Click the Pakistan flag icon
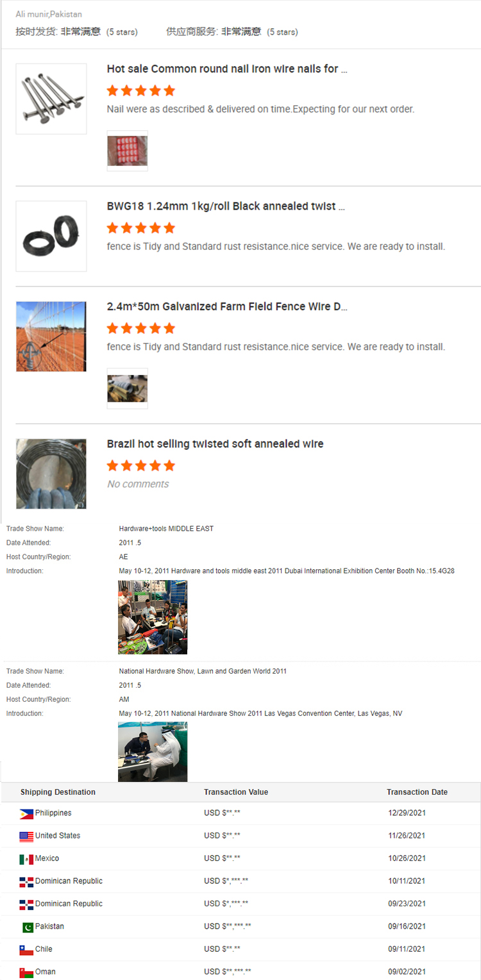481x980 pixels. click(28, 927)
